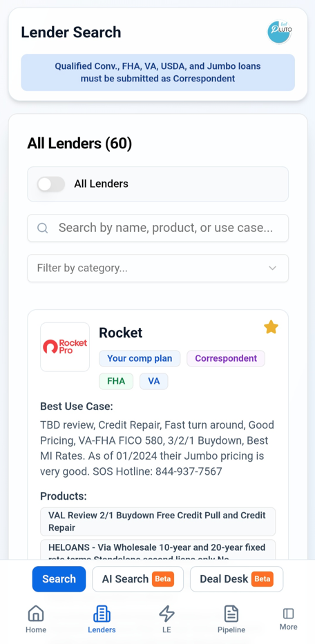View the Rocket Pro logo thumbnail

[65, 347]
